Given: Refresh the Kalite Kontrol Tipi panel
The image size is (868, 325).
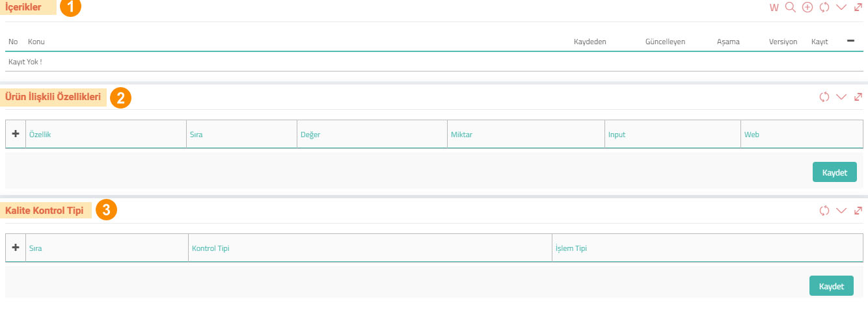Looking at the screenshot, I should pyautogui.click(x=824, y=211).
